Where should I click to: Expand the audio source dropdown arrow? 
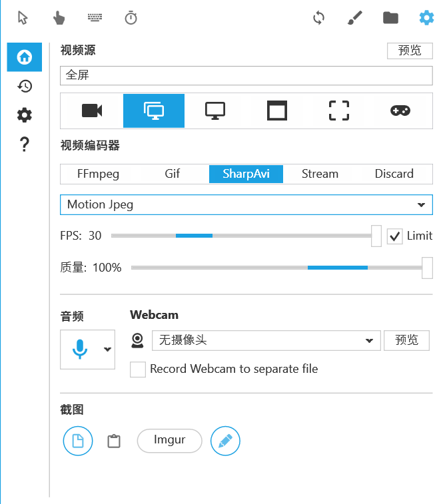tap(107, 350)
